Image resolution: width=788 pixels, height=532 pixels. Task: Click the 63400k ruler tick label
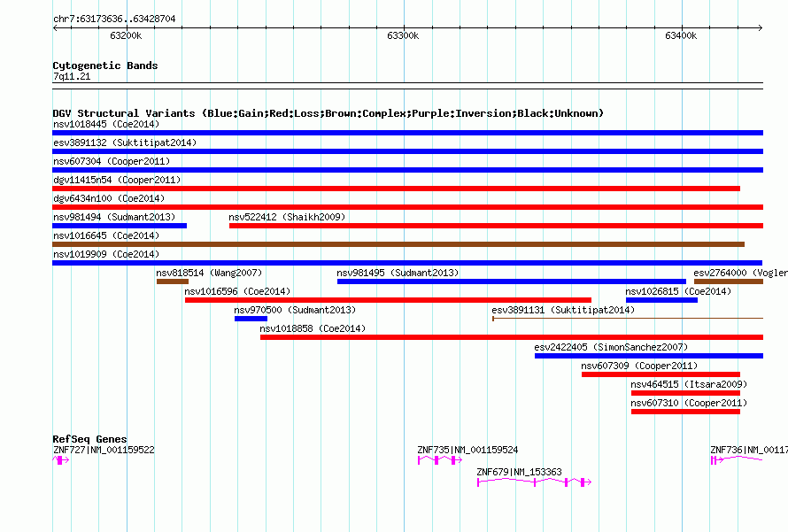pos(681,35)
